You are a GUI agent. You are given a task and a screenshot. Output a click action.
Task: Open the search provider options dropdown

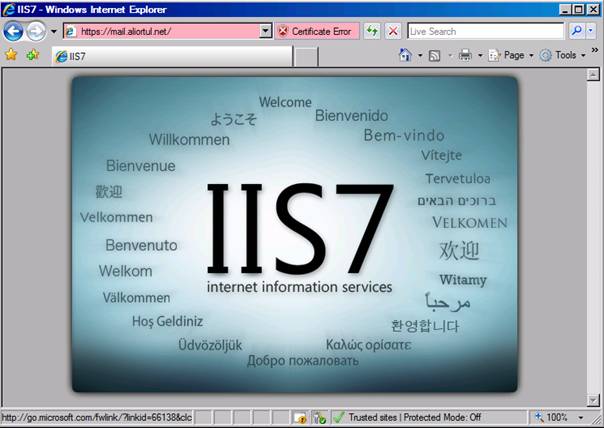591,31
